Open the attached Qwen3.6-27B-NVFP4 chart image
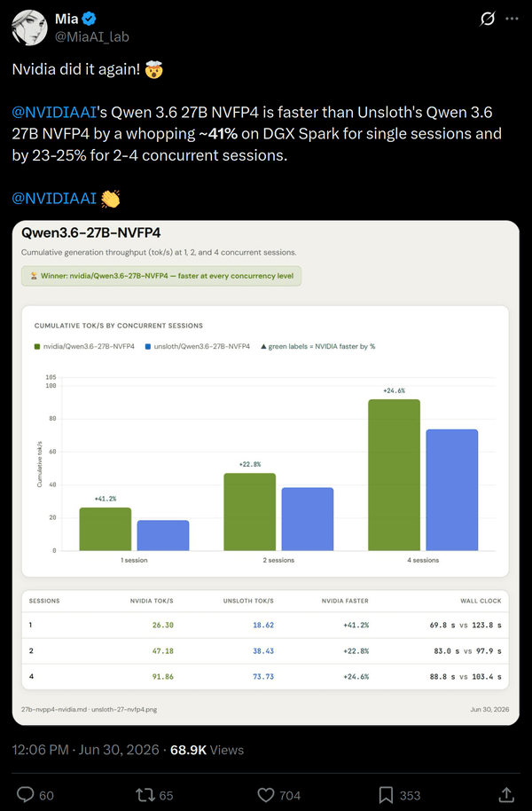Viewport: 532px width, 811px height. click(x=266, y=473)
